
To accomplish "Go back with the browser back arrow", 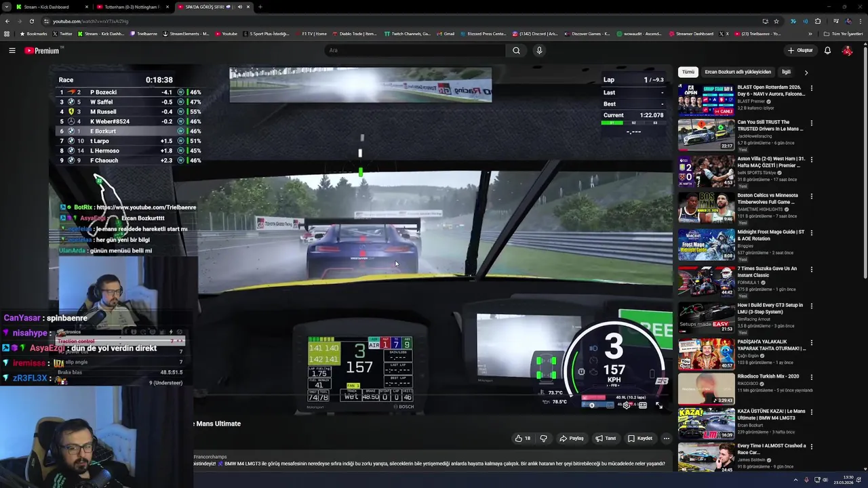I will 7,21.
